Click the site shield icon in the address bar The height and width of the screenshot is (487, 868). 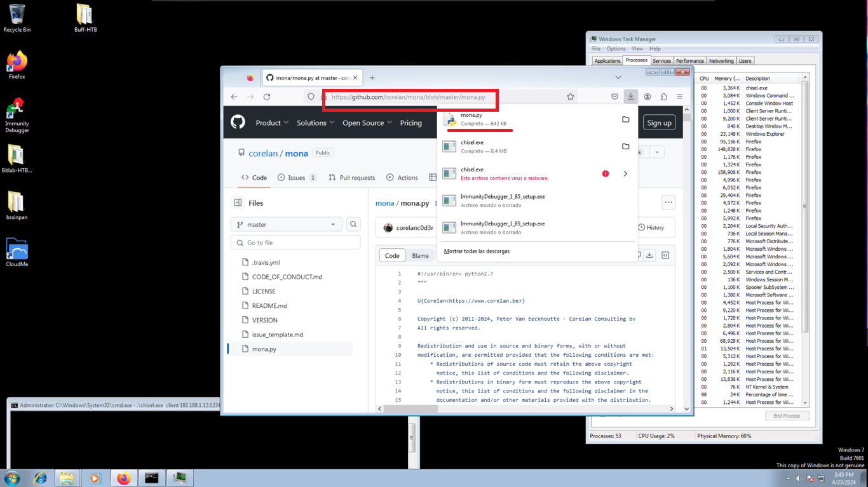tap(311, 97)
